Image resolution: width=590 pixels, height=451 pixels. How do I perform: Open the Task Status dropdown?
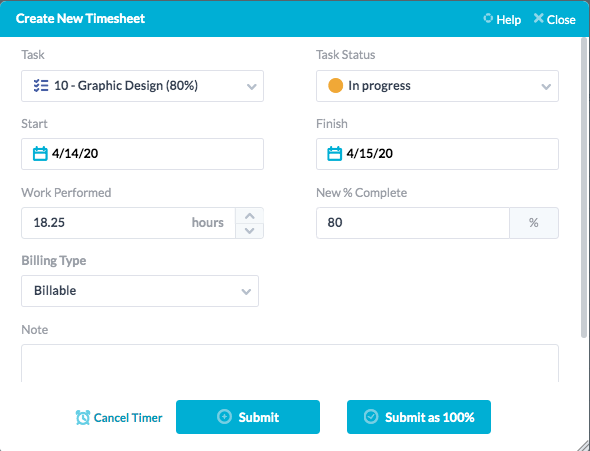pyautogui.click(x=437, y=86)
